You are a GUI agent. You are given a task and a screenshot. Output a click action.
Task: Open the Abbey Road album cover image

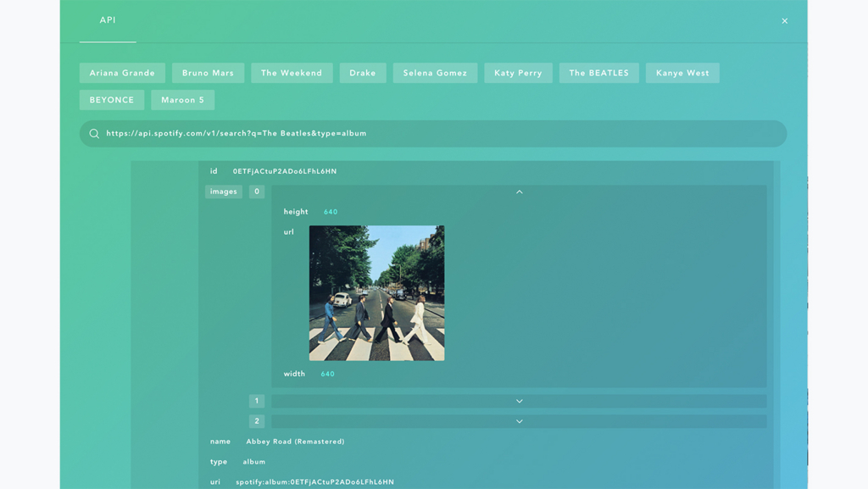tap(377, 293)
